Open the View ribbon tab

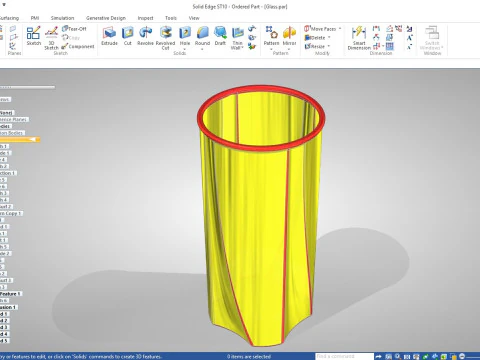[194, 18]
